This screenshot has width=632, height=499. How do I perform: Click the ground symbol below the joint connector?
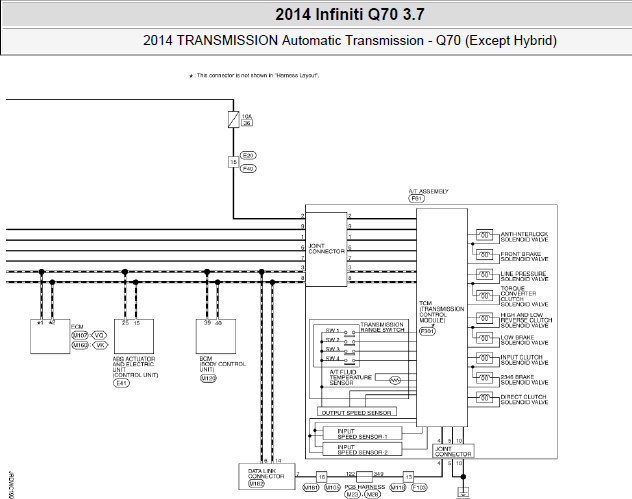[463, 493]
